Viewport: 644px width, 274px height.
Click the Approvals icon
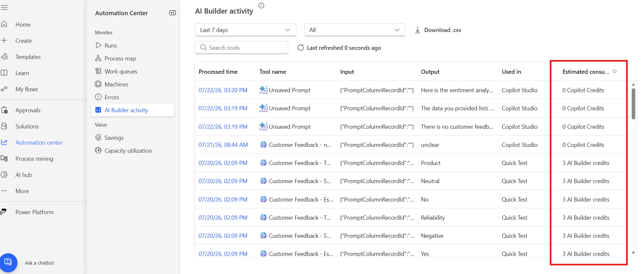[4, 110]
